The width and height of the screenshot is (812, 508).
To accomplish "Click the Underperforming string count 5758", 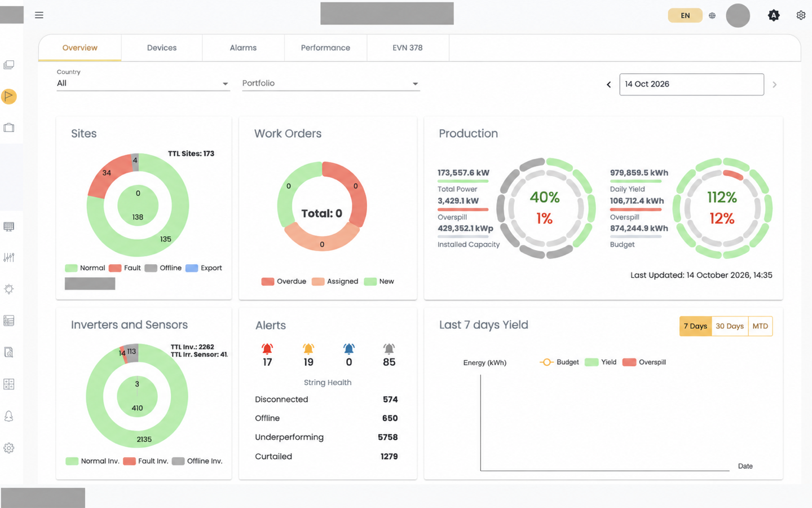I will click(387, 437).
